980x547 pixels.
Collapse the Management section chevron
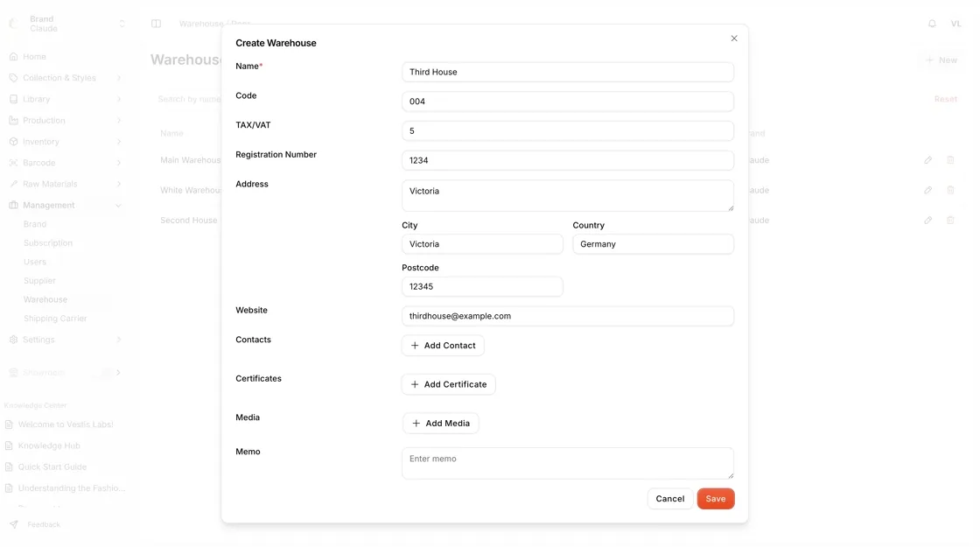pos(119,205)
